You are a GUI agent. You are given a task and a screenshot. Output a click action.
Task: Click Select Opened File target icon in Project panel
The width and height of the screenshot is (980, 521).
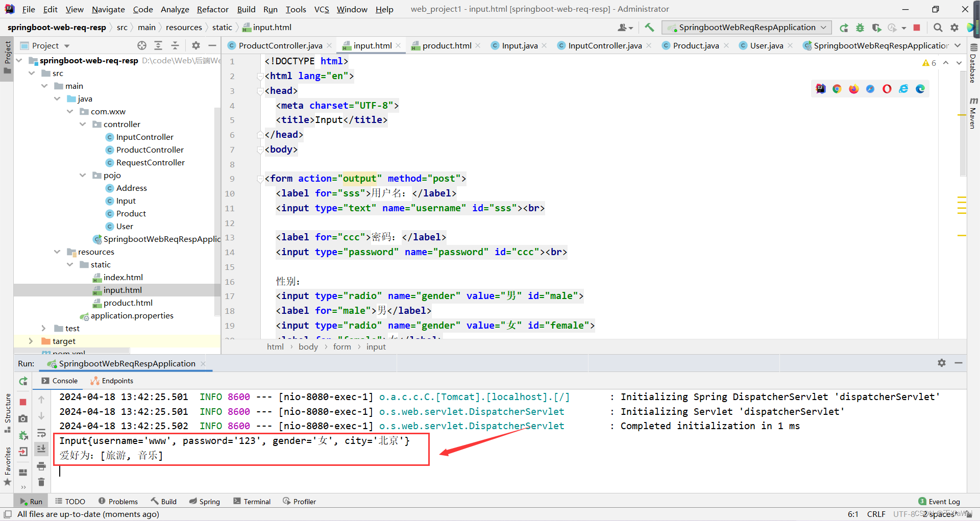tap(142, 45)
